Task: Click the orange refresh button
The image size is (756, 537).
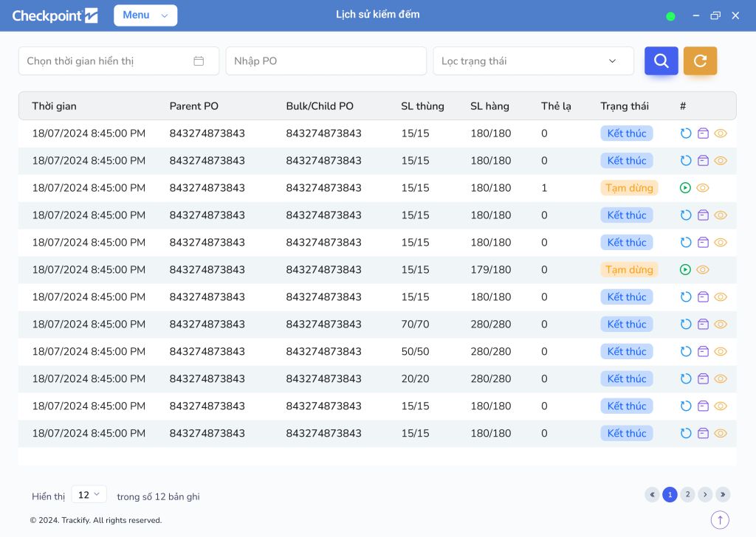Action: pyautogui.click(x=700, y=61)
